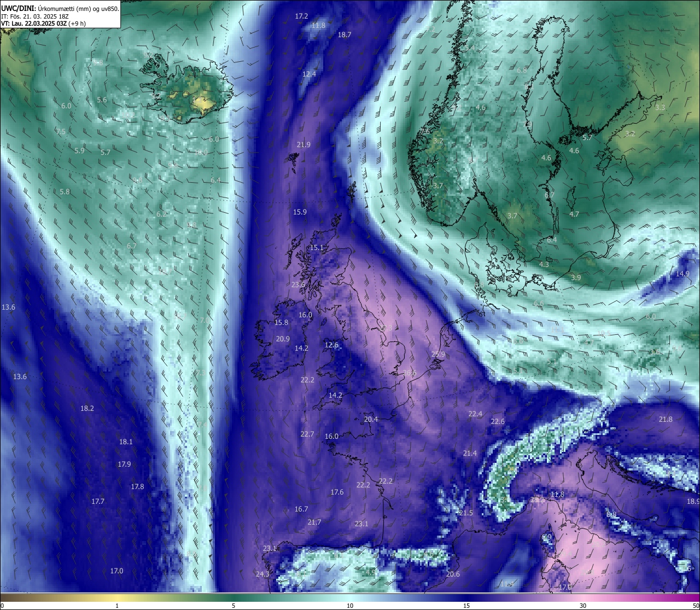Click the 22.6 value label
This screenshot has height=610, width=700.
(498, 422)
